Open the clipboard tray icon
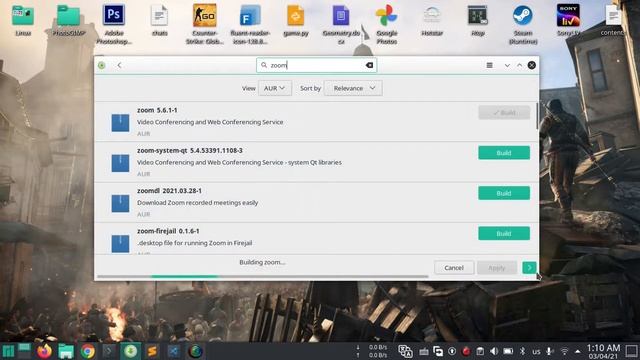The height and width of the screenshot is (360, 640). (x=480, y=351)
